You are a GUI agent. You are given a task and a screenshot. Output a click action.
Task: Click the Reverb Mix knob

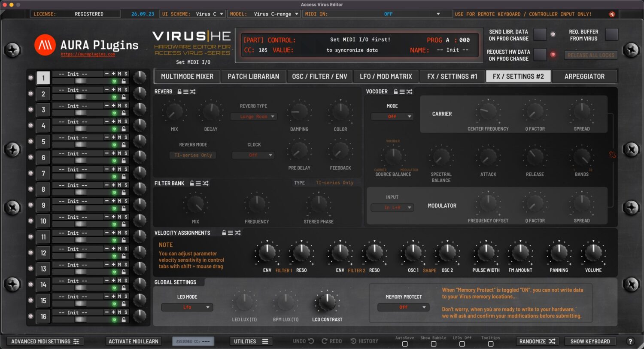174,112
